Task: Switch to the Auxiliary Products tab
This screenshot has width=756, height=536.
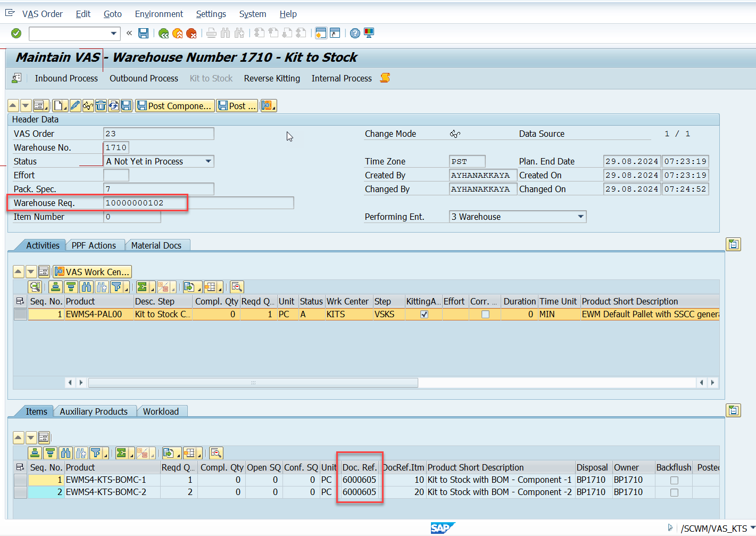Action: (x=94, y=411)
